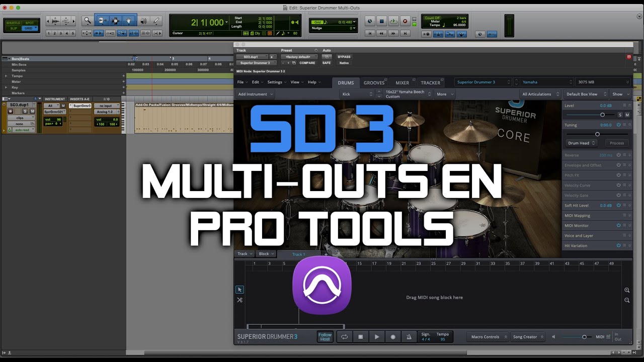Adjust the Tuning slider knob
Image resolution: width=644 pixels, height=362 pixels.
pyautogui.click(x=597, y=134)
